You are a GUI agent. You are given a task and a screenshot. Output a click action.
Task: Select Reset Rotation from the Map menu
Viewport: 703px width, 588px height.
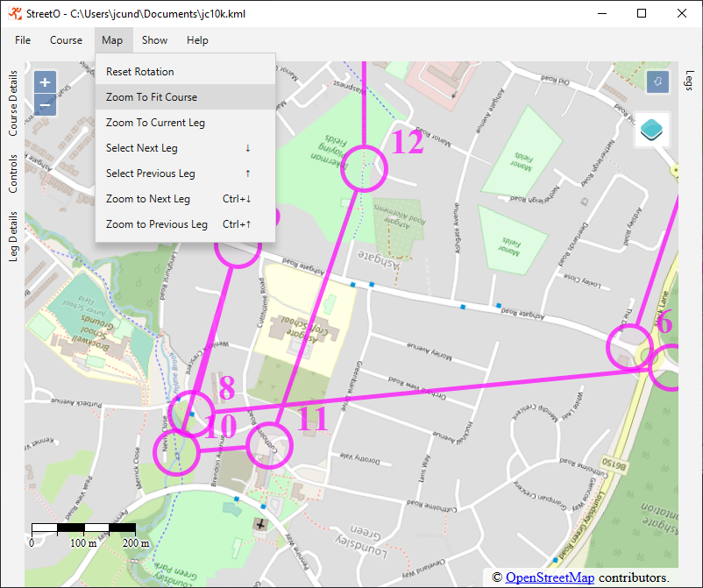[x=139, y=72]
